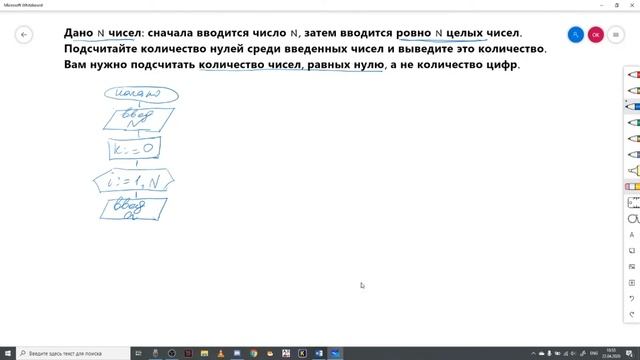Screen dimensions: 640x360
Task: Open the Action Center notifications
Action: click(629, 353)
